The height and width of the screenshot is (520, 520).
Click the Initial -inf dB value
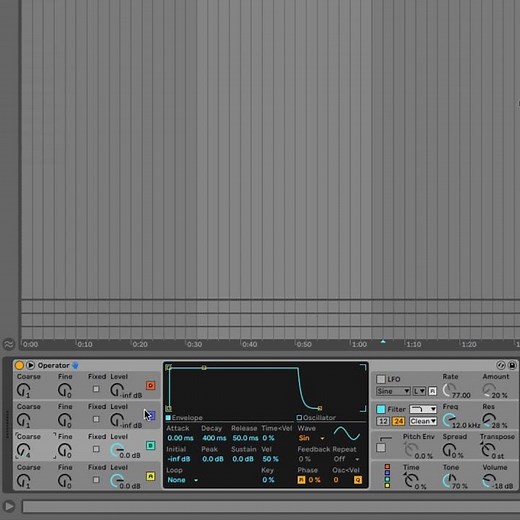[179, 459]
